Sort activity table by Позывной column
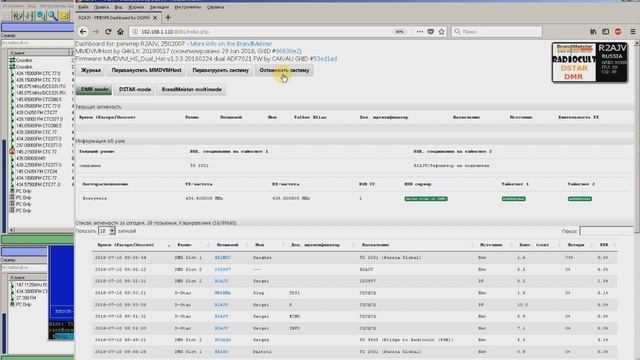640x360 pixels. tap(227, 245)
